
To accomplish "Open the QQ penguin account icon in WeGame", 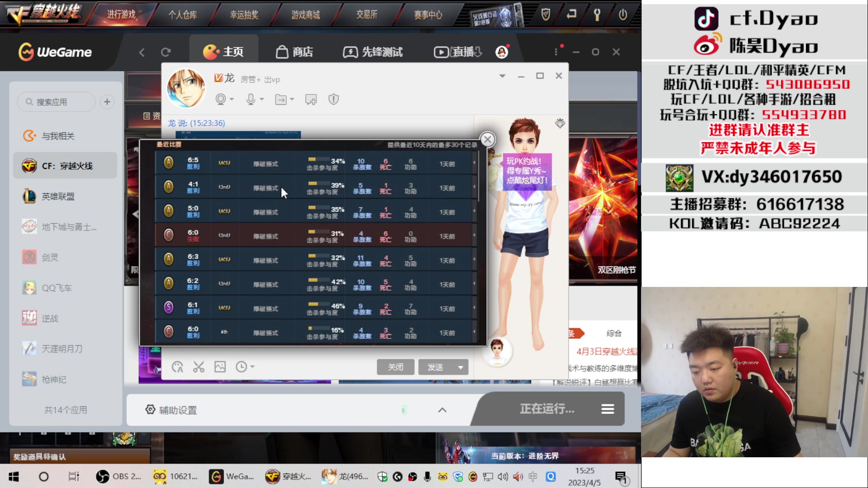I will (502, 52).
